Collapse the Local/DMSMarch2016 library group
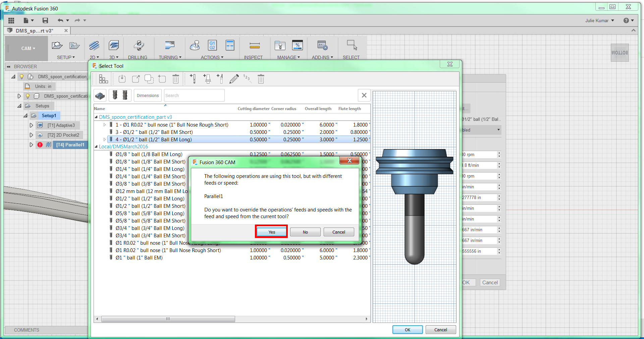The image size is (644, 339). 96,147
